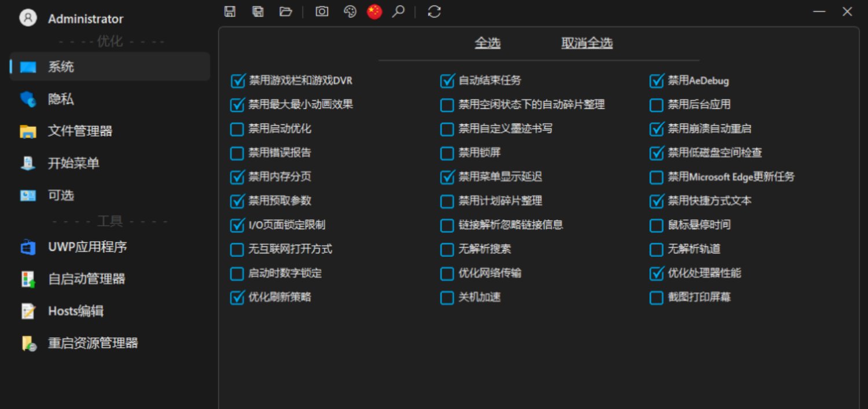Click the 全选 select-all link
868x409 pixels.
coord(487,42)
